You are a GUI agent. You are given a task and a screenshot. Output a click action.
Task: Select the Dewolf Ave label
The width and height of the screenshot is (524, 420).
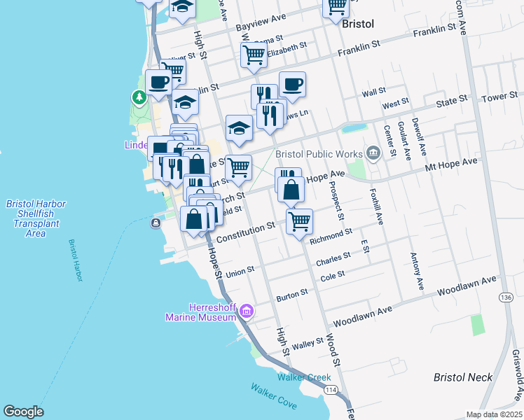(x=419, y=136)
